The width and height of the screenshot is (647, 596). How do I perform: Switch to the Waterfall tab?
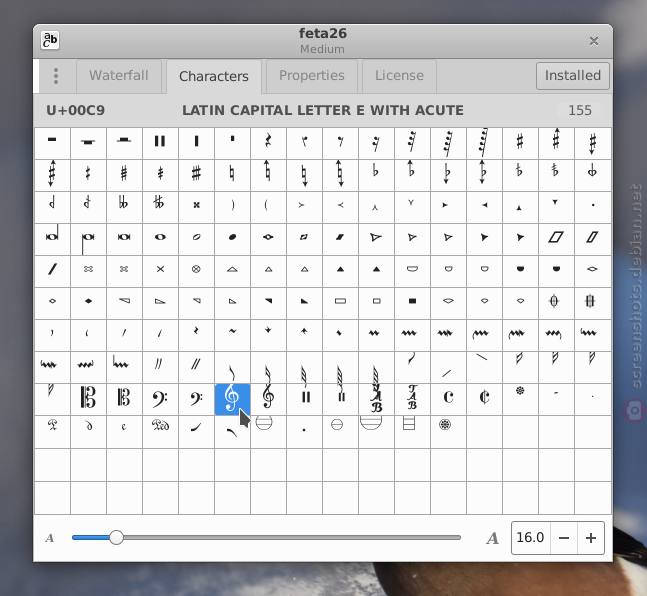click(119, 76)
